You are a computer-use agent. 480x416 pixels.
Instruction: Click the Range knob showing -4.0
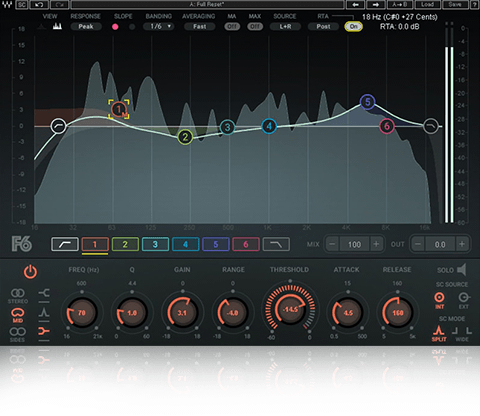(x=232, y=313)
